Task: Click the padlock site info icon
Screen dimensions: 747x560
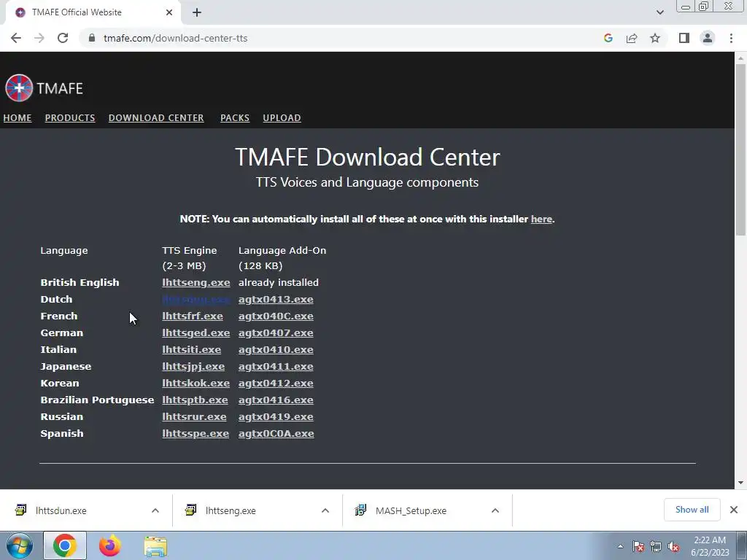Action: pos(92,38)
